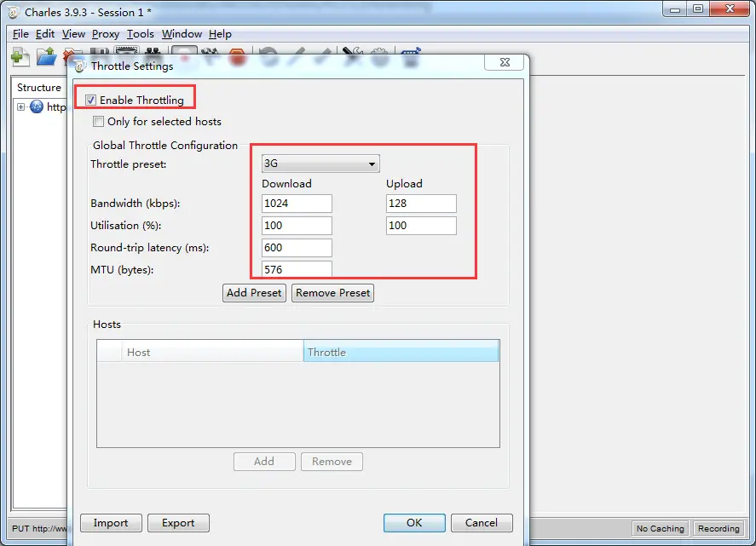
Task: Click the Round-trip latency field showing 600
Action: pos(297,248)
